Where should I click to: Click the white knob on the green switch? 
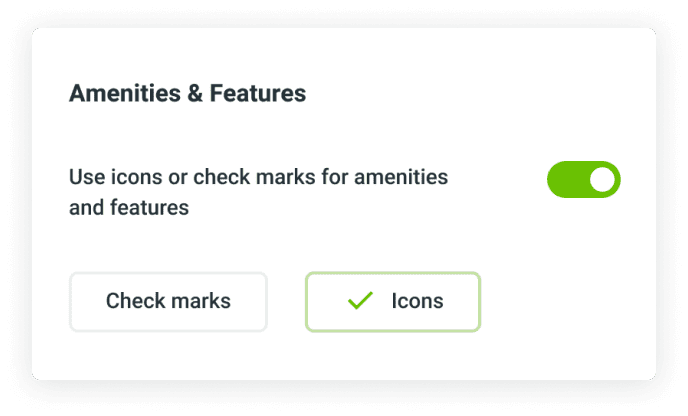click(x=602, y=180)
